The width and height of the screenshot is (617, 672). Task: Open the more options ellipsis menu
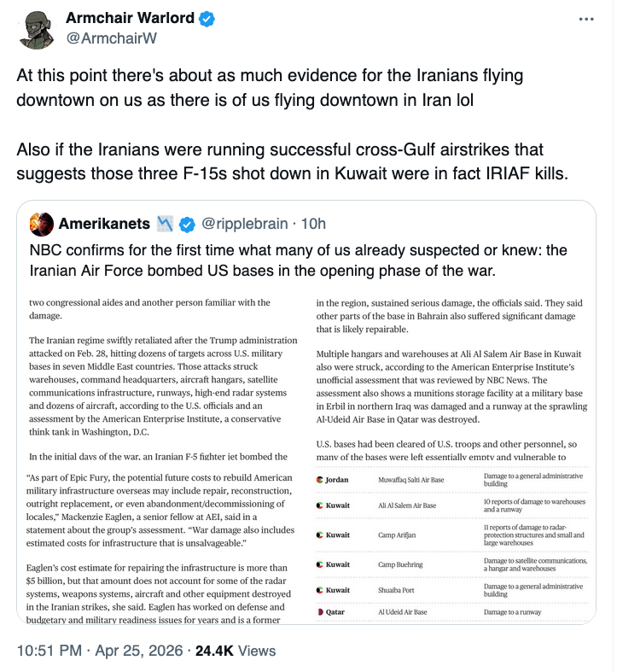[585, 20]
